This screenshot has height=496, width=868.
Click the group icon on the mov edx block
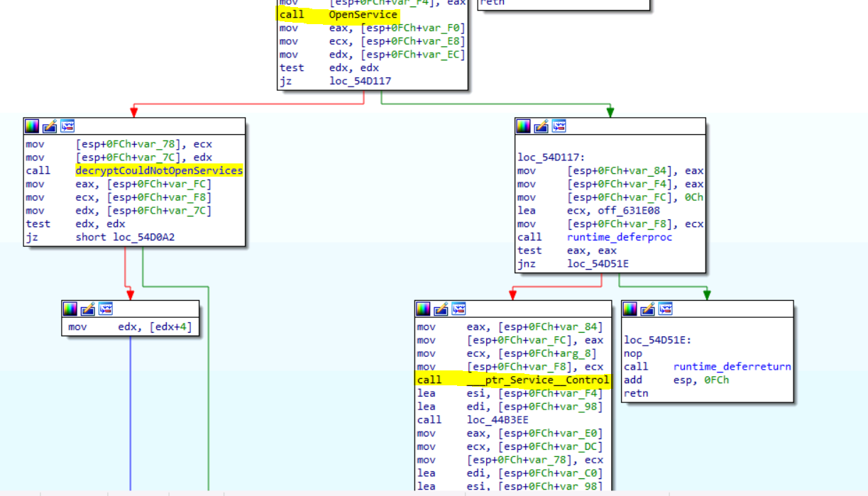click(105, 309)
